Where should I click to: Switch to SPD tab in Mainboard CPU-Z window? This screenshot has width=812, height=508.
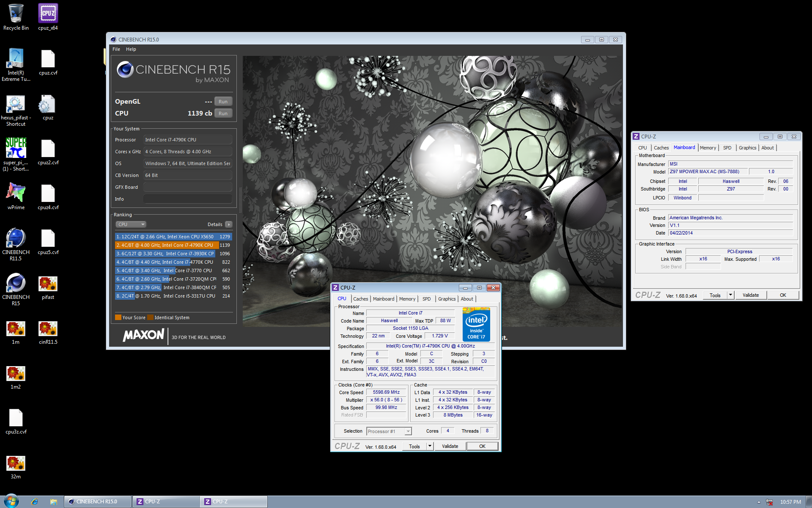(727, 148)
